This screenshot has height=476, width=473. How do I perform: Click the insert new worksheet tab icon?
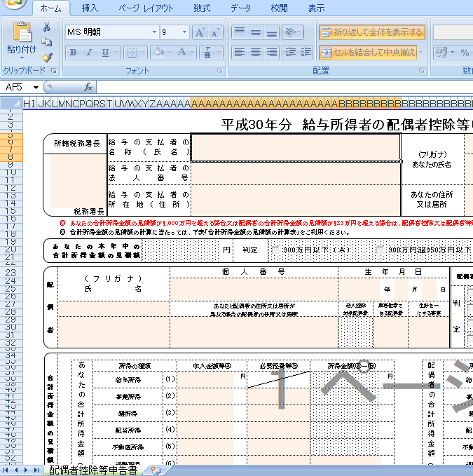(x=156, y=470)
